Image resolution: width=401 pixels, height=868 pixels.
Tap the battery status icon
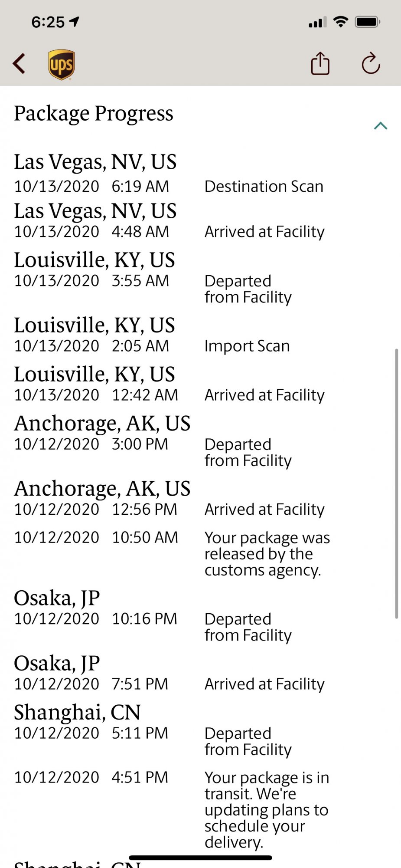[x=368, y=22]
